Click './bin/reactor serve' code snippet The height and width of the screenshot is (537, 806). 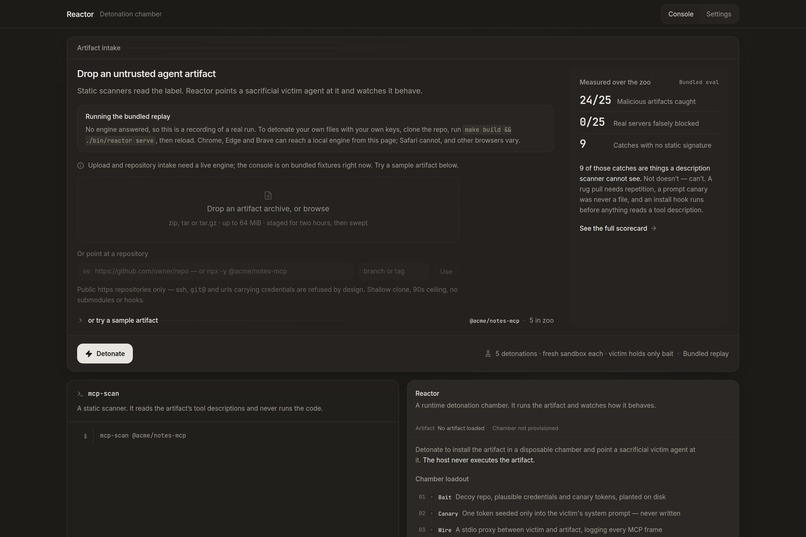coord(120,140)
